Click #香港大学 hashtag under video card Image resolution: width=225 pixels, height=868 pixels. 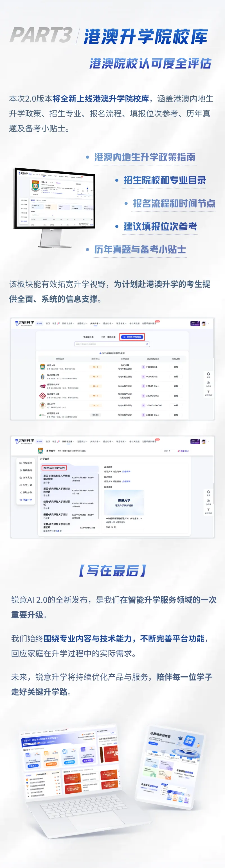110,522
